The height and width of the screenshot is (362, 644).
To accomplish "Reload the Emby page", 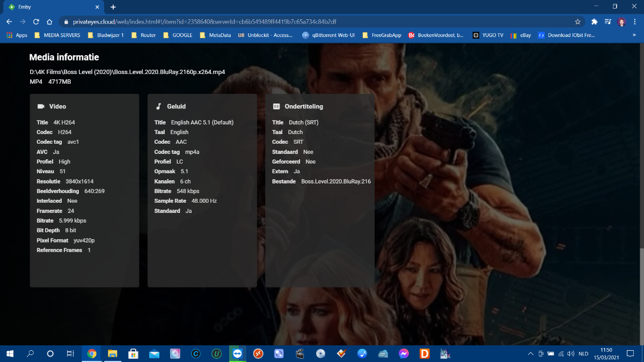I will tap(36, 22).
